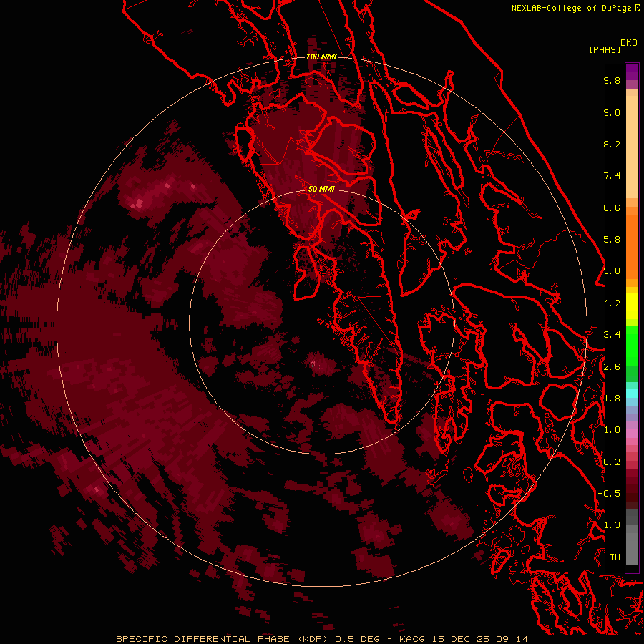Select the 5.0 value on the color scale

point(612,271)
